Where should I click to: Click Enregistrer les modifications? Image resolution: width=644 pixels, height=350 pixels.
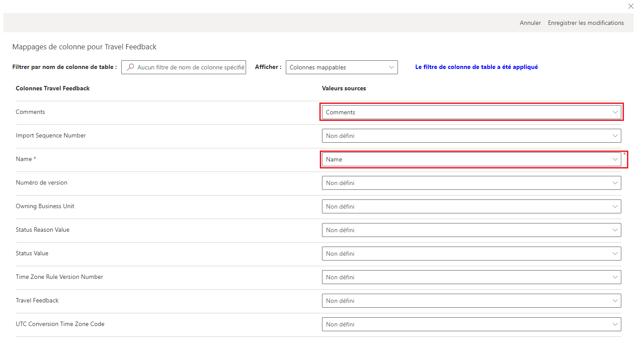click(586, 23)
